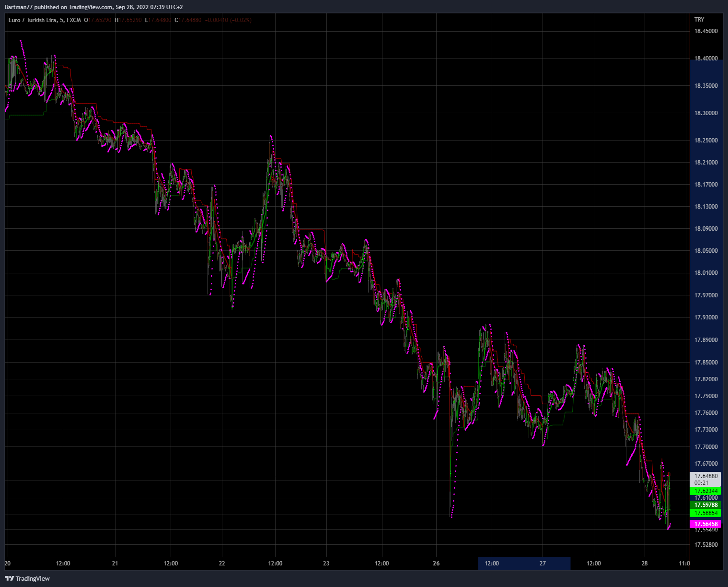This screenshot has width=728, height=587.
Task: Click the date label 22 on time axis
Action: (x=222, y=564)
